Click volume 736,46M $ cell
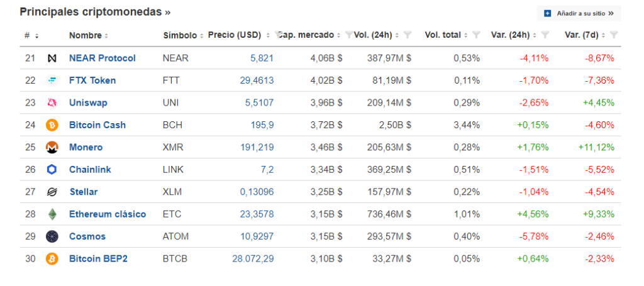Screen dimensions: 644x286 click(389, 214)
